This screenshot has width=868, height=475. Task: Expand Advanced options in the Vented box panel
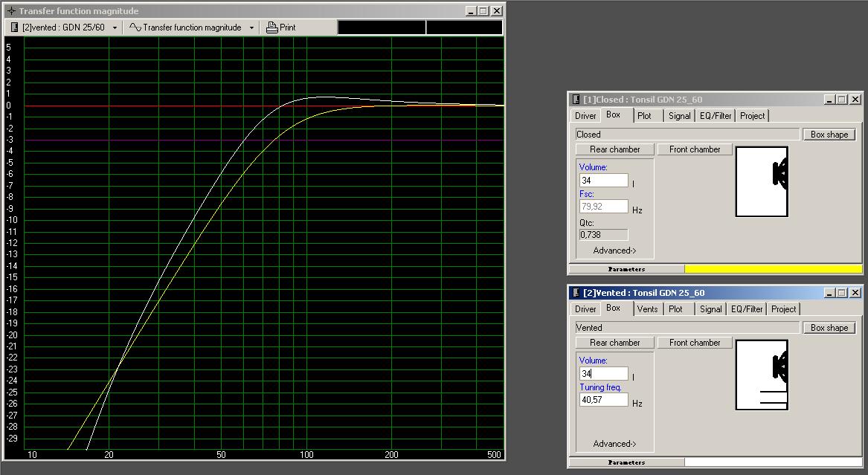point(614,444)
